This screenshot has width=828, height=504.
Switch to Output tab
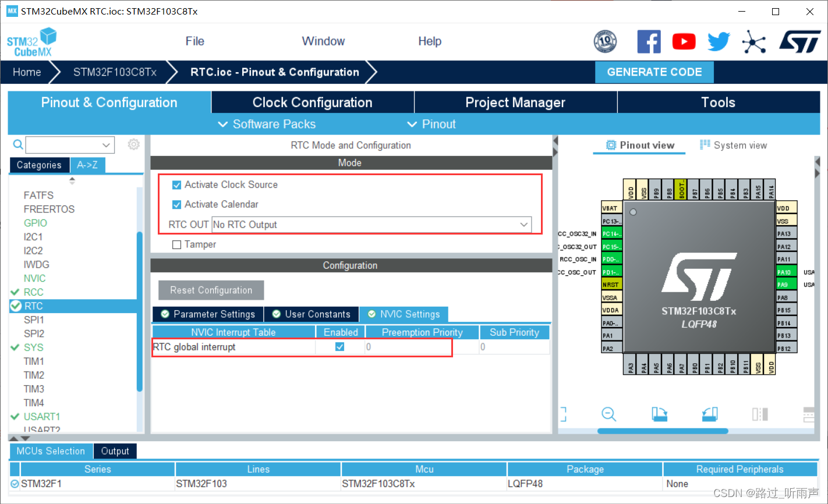point(115,451)
